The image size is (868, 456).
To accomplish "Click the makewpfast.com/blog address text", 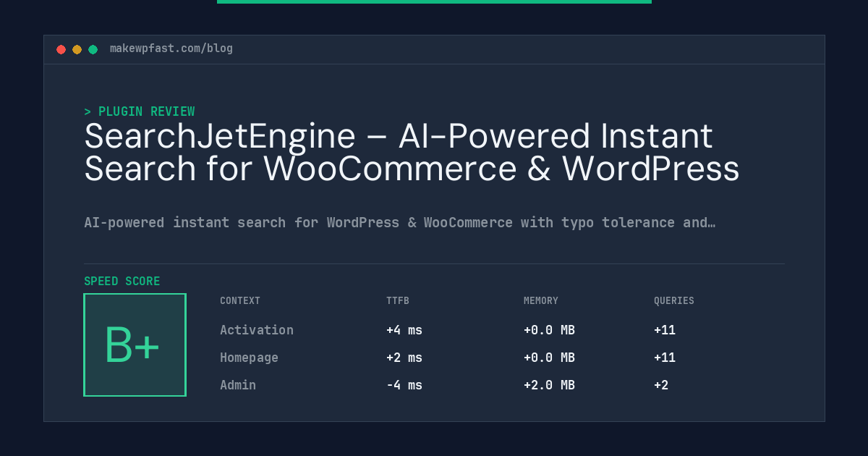I will 171,48.
